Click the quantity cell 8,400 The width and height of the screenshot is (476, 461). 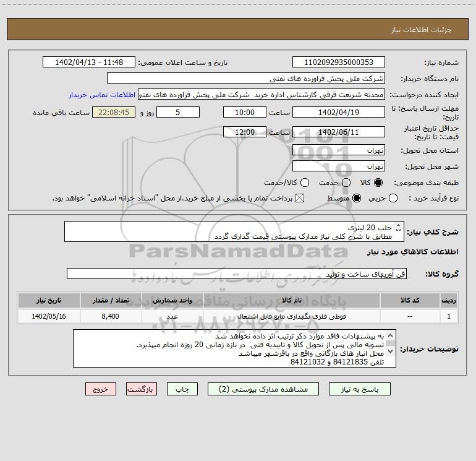click(x=111, y=316)
